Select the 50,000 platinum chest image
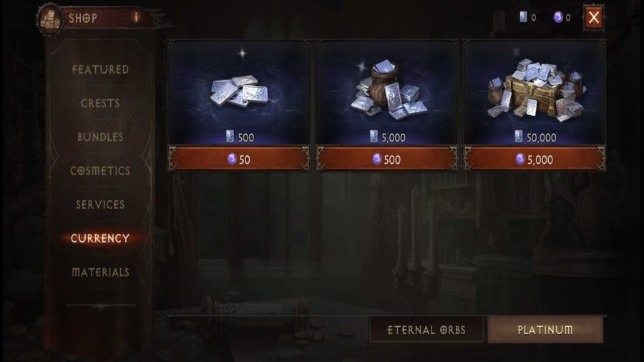The height and width of the screenshot is (362, 644). 535,90
